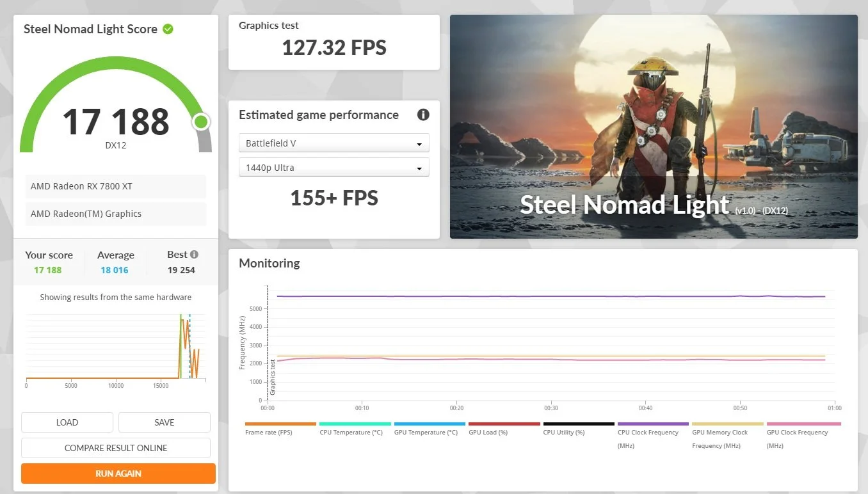Open the Estimated game performance info icon

422,115
